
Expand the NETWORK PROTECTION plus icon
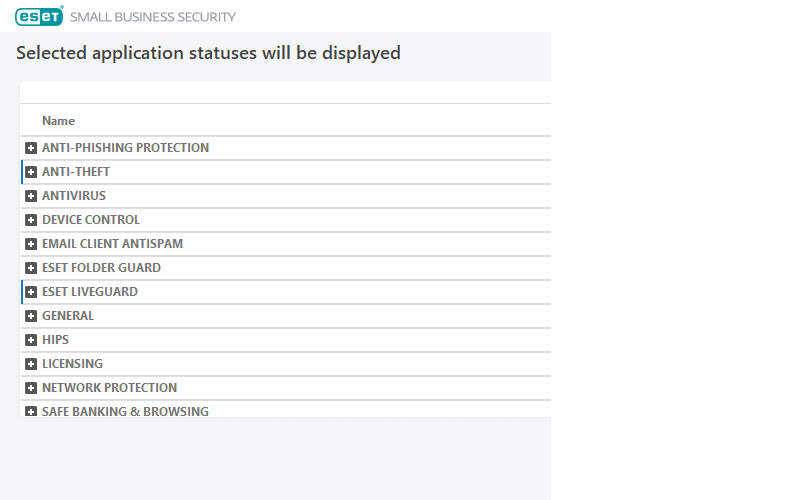(x=31, y=388)
